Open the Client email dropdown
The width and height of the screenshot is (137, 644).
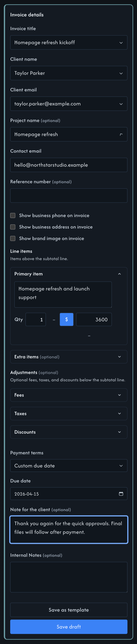point(121,104)
